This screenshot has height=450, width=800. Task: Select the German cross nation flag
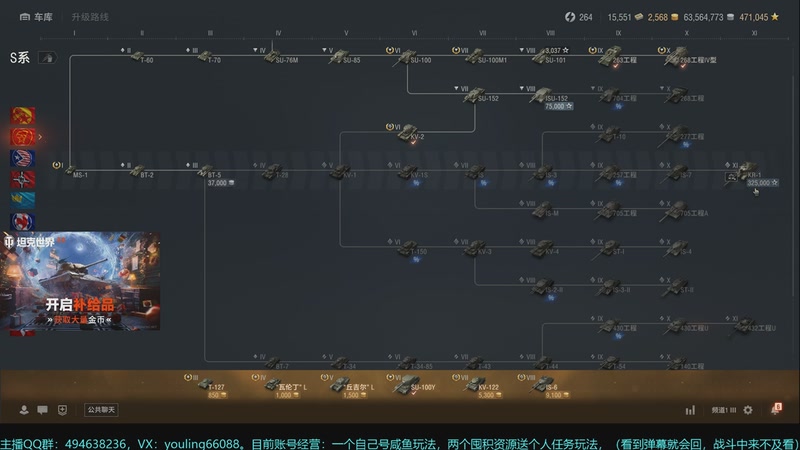pos(23,179)
